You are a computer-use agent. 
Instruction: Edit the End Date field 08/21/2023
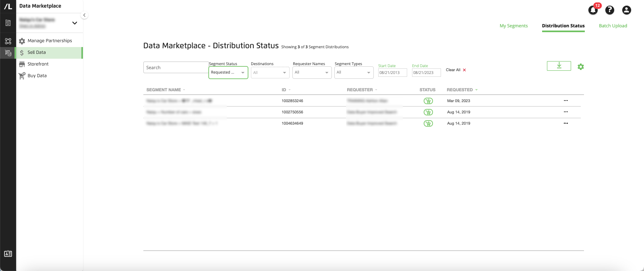point(426,73)
